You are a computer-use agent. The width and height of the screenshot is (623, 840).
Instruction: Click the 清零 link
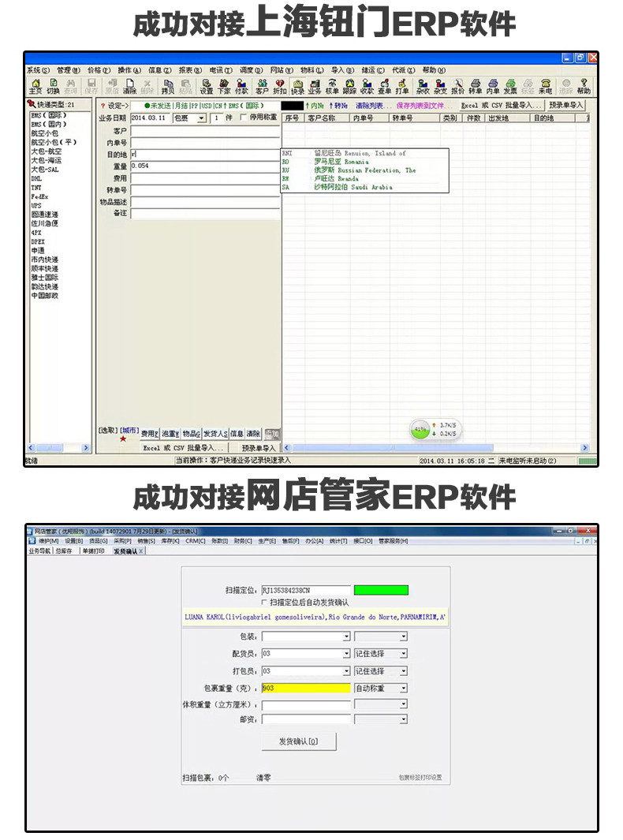pyautogui.click(x=263, y=778)
